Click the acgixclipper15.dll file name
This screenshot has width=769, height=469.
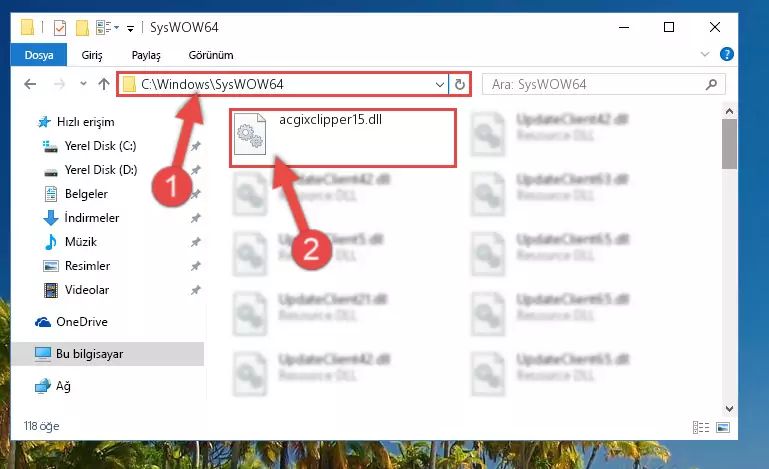point(331,119)
